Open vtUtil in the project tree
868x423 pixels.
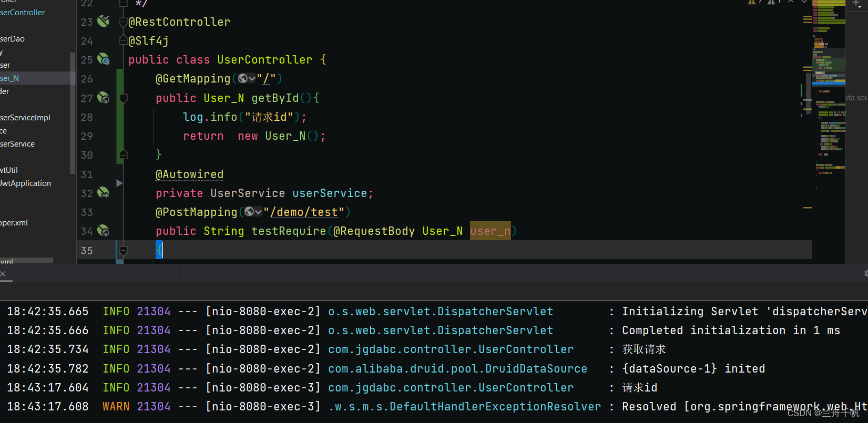click(9, 170)
